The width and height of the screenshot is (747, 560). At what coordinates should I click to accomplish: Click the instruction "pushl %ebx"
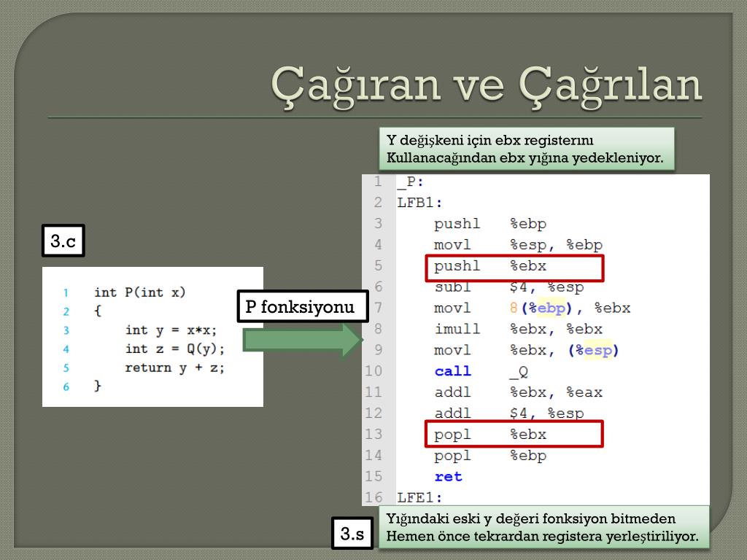point(490,265)
